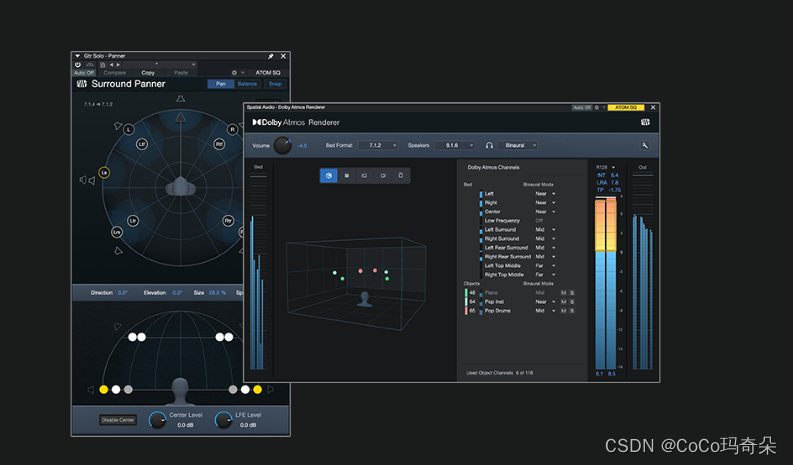Click Copy in Panner toolbar

pos(148,73)
